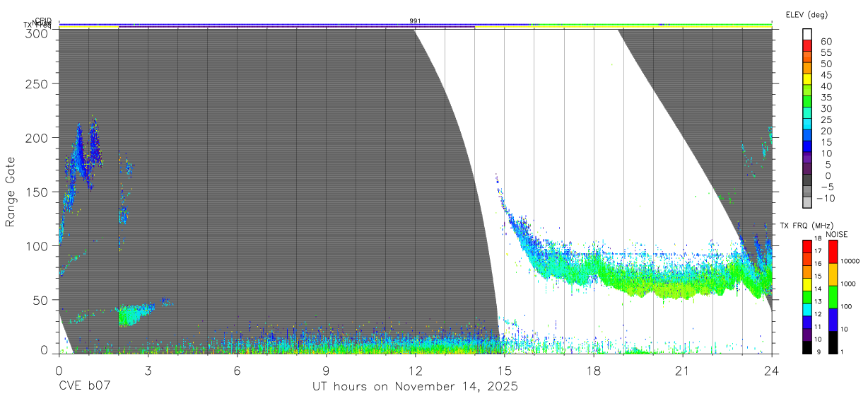Click the 991 CPID value above the plot
868x401 pixels.
(415, 21)
